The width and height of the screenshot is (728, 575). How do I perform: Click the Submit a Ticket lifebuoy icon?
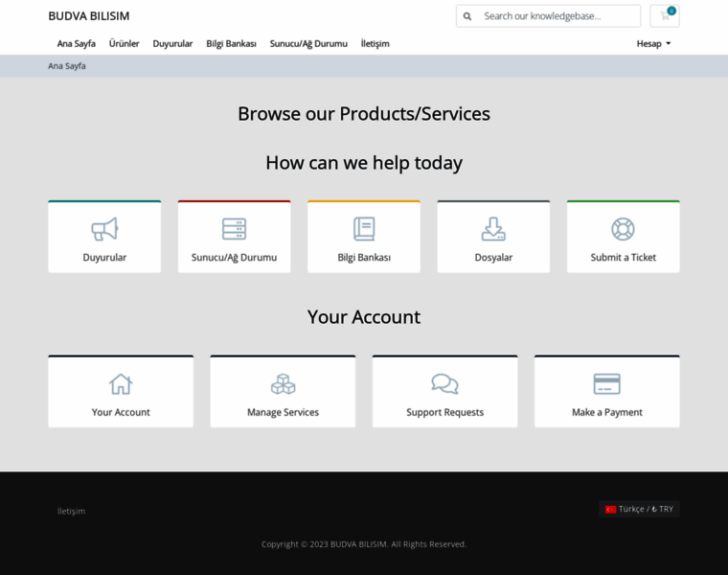(x=623, y=229)
